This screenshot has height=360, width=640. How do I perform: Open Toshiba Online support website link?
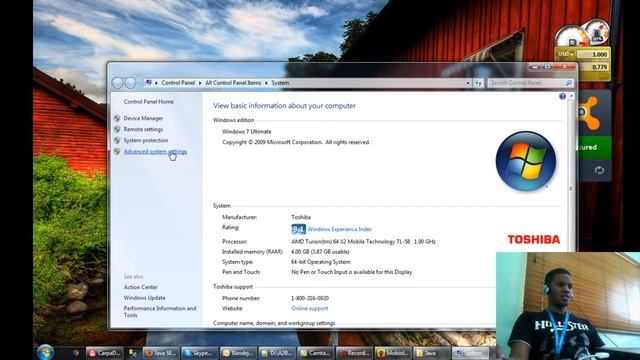click(309, 308)
